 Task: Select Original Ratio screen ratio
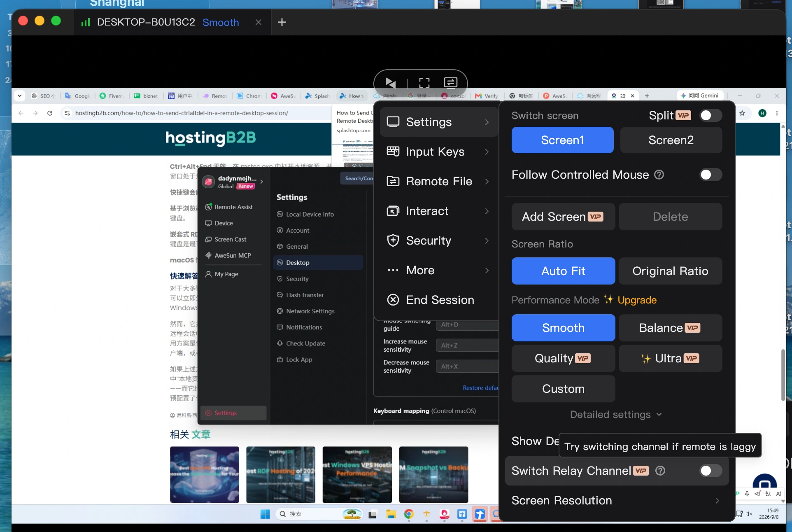click(x=670, y=271)
